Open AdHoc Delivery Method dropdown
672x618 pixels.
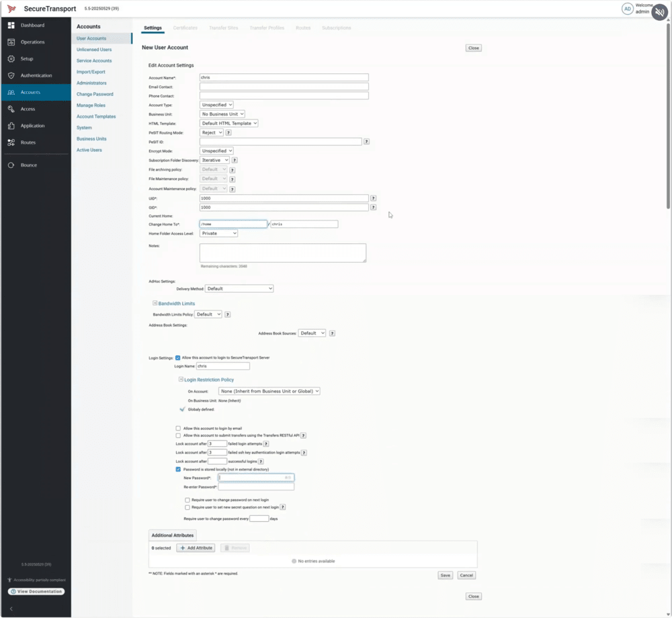pyautogui.click(x=239, y=289)
